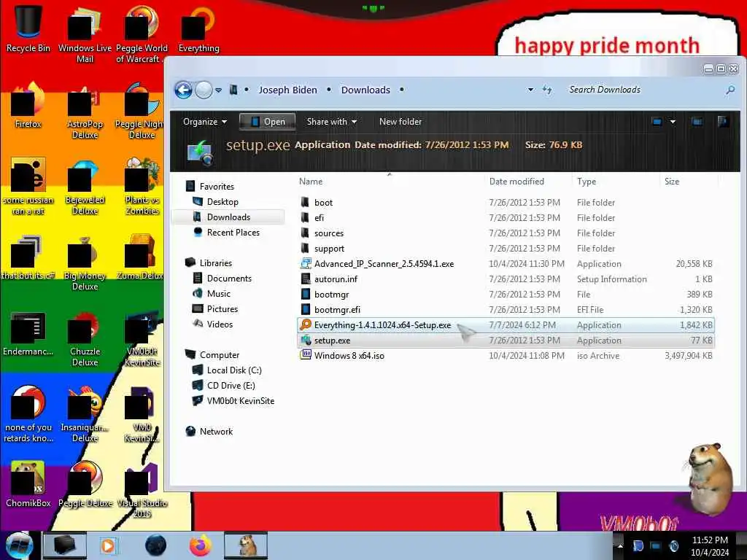Viewport: 747px width, 560px height.
Task: Open Firefox desktop shortcut
Action: point(28,106)
